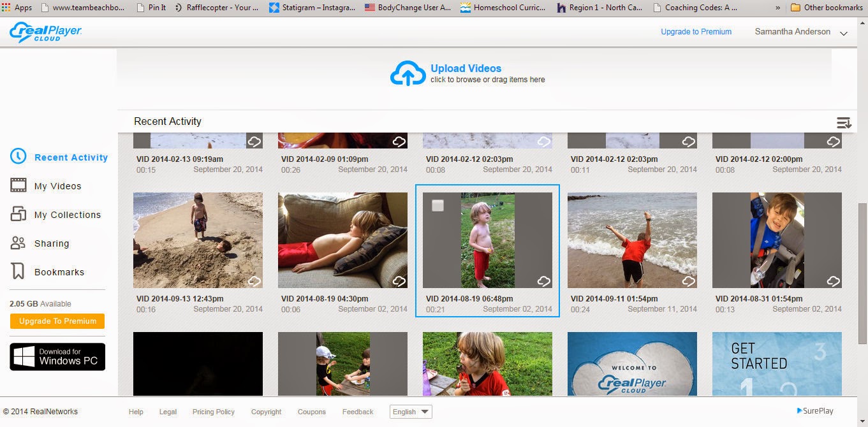
Task: Click the Upgrade To Premium orange button
Action: click(x=57, y=321)
